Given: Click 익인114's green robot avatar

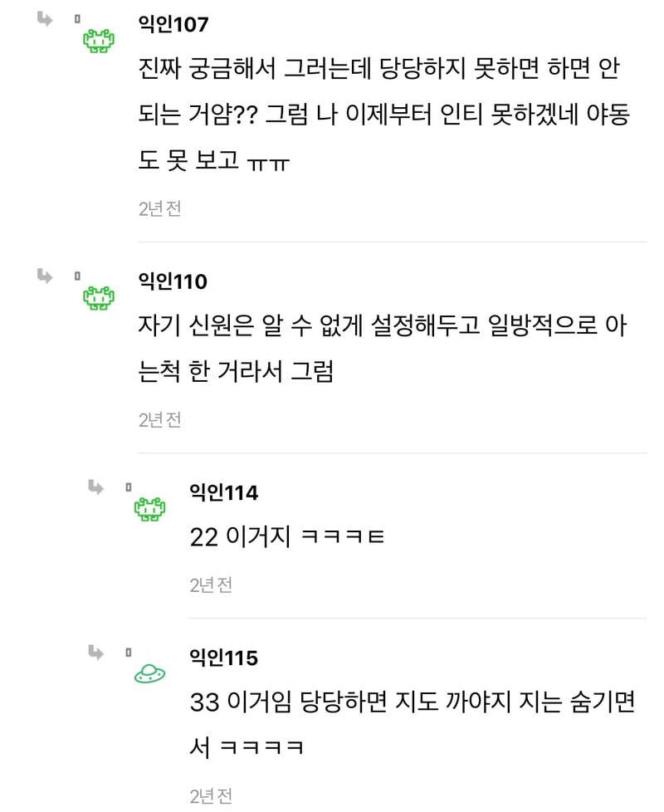Looking at the screenshot, I should [x=150, y=509].
